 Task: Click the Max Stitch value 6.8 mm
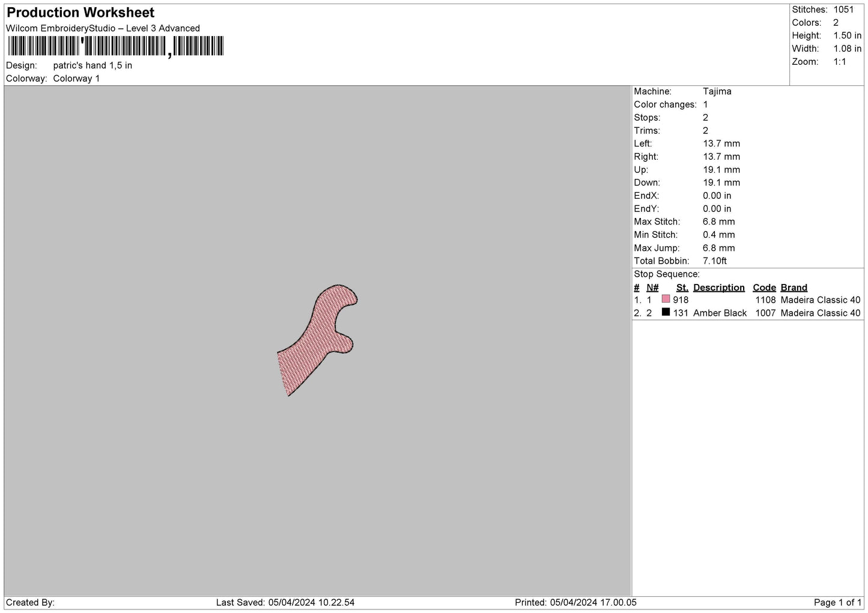(x=719, y=222)
